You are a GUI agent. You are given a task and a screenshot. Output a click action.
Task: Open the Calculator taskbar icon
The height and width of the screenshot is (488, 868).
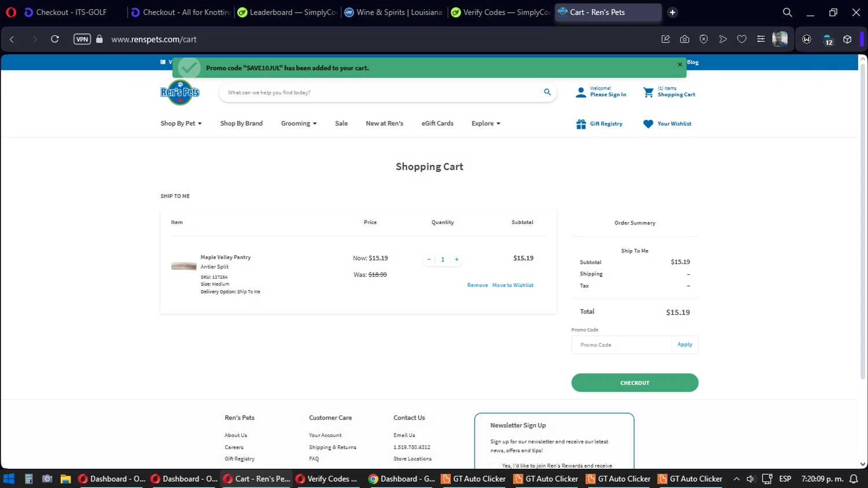28,479
